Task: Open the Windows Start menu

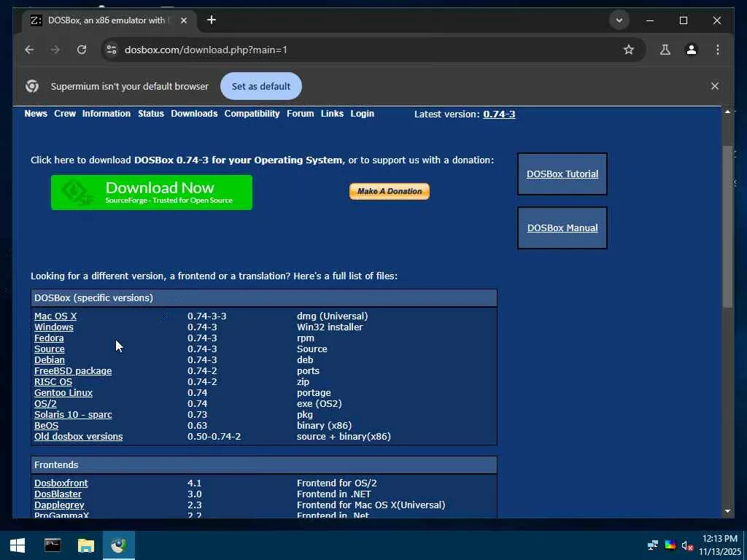Action: (18, 545)
